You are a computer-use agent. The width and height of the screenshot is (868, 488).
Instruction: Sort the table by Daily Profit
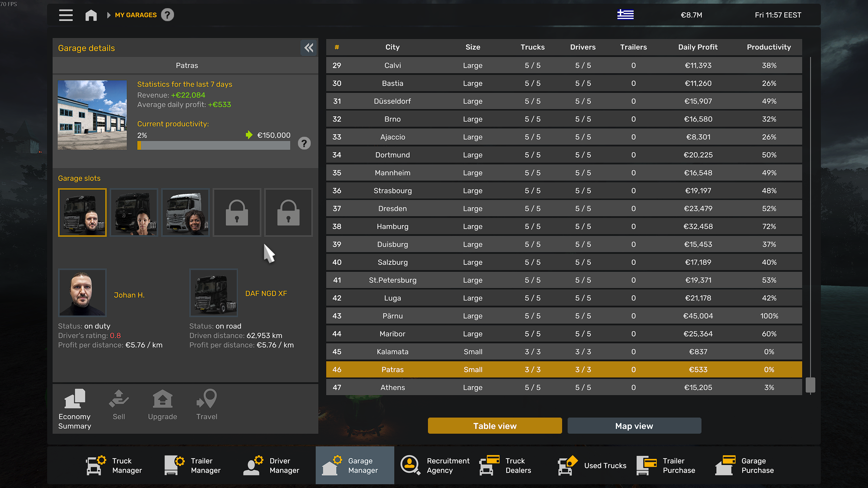point(698,47)
